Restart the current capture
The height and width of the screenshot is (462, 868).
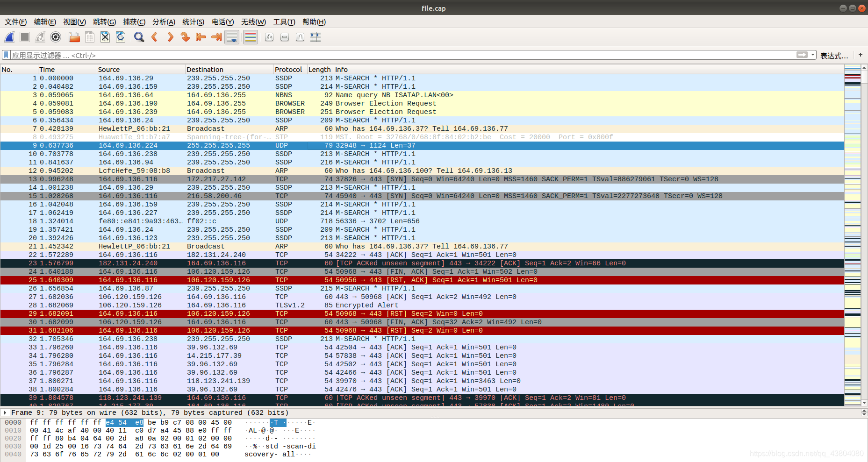(x=41, y=37)
